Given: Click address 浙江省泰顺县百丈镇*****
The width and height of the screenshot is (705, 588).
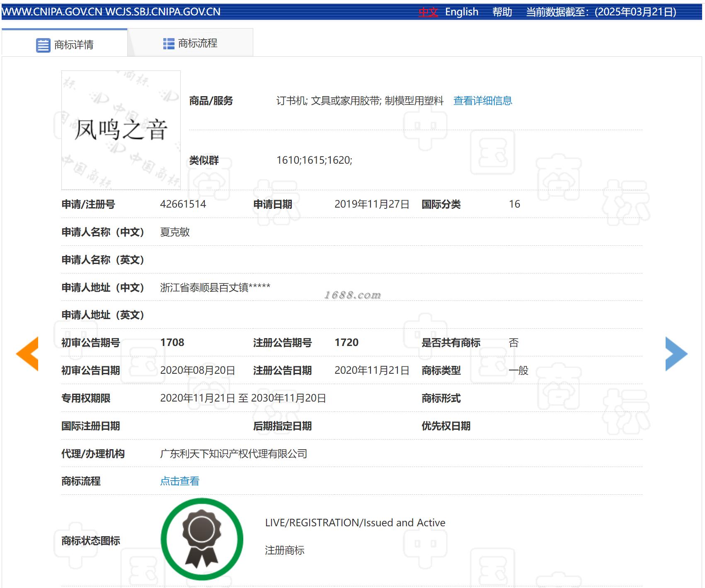Looking at the screenshot, I should (215, 287).
